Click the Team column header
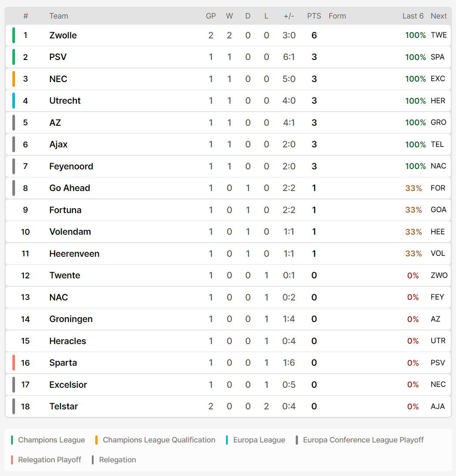The image size is (456, 476). tap(59, 16)
